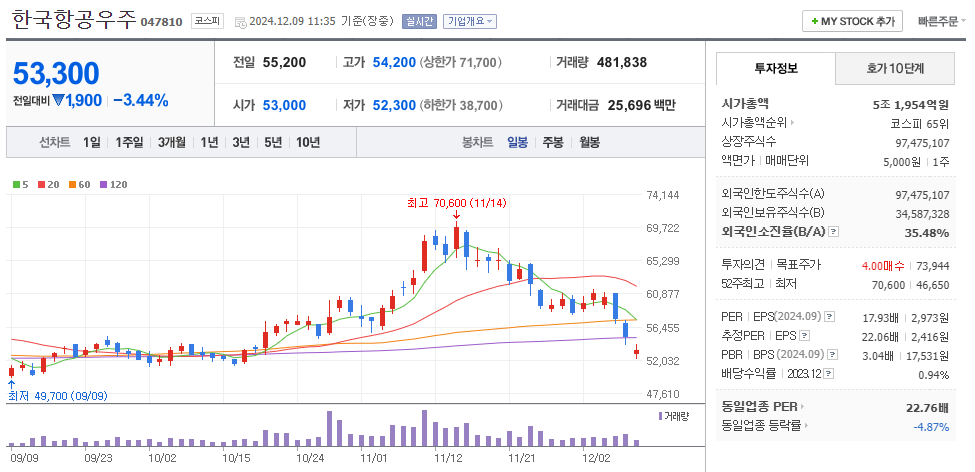This screenshot has width=975, height=472.
Task: Switch to the 투자정보 tab
Action: (x=775, y=68)
